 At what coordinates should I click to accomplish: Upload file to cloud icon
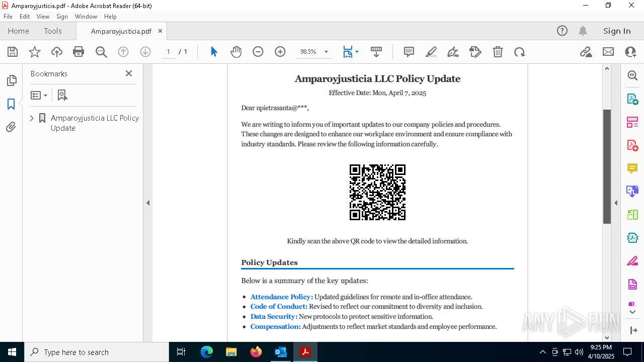pos(57,52)
